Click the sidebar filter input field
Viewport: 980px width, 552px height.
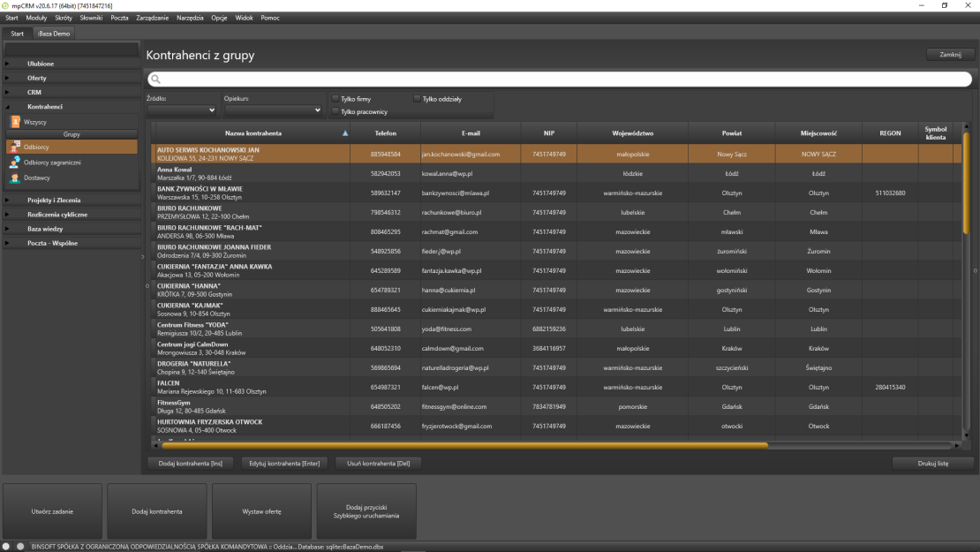pyautogui.click(x=72, y=49)
